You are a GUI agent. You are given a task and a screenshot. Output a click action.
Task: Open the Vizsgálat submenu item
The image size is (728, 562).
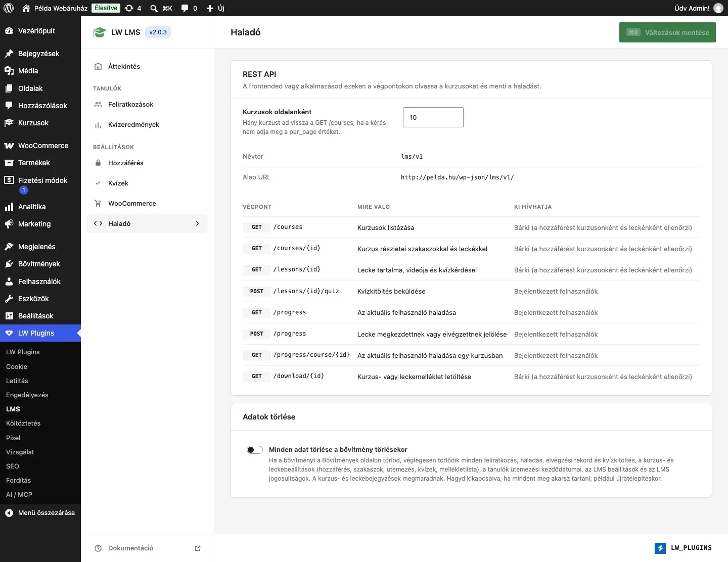point(20,452)
